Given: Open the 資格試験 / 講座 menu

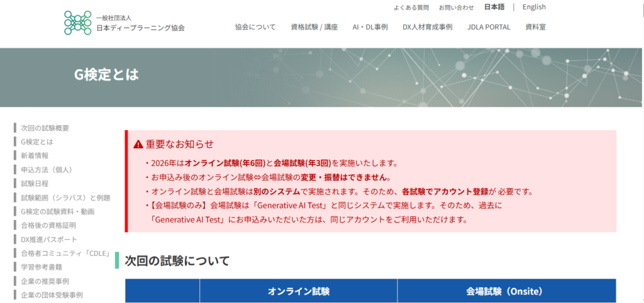Looking at the screenshot, I should click(314, 27).
